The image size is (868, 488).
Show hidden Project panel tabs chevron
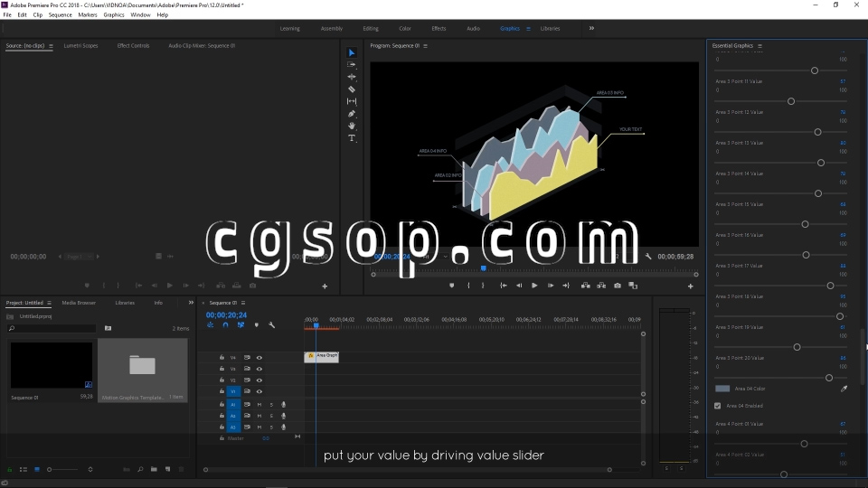191,303
